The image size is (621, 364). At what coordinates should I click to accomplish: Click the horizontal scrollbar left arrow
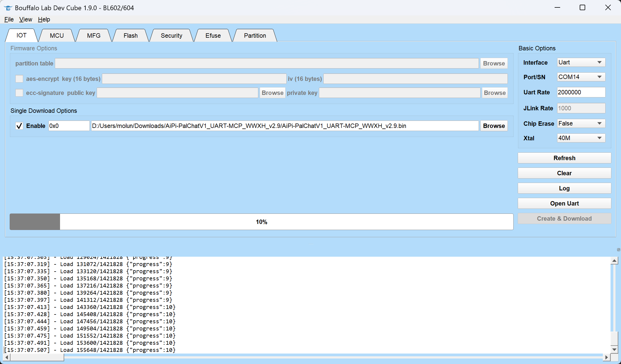coord(7,357)
